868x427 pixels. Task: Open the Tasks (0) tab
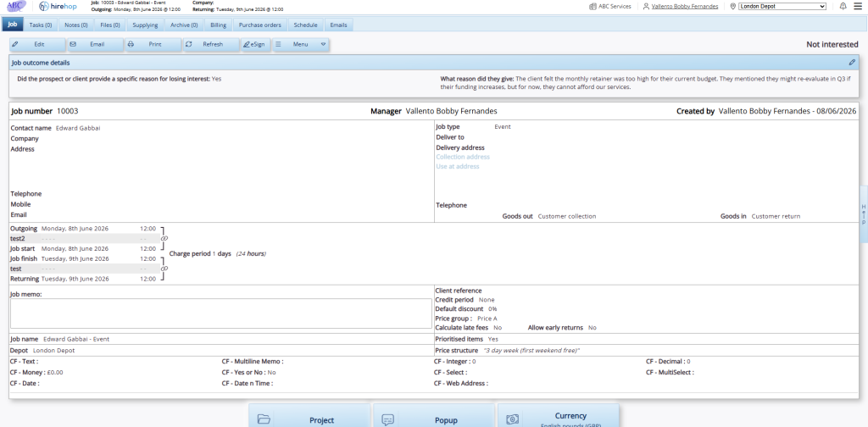click(x=41, y=25)
